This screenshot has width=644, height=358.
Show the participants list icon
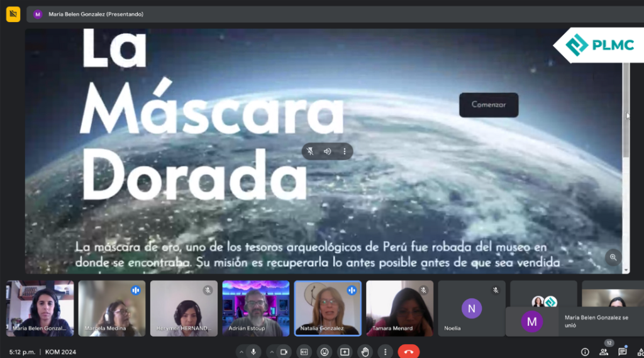click(604, 352)
